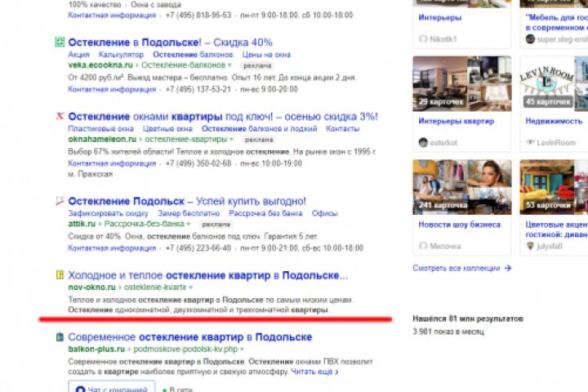This screenshot has width=588, height=392.
Task: Click the veka.ecookna.ru favicon icon
Action: point(60,42)
